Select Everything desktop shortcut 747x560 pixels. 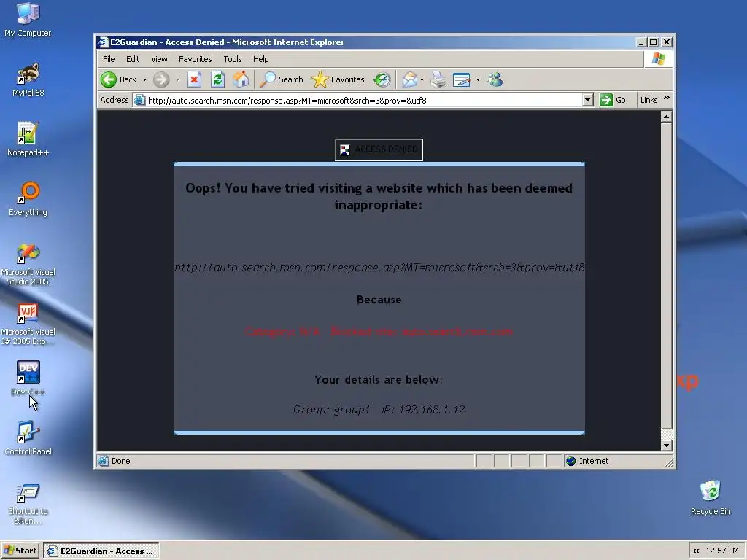pyautogui.click(x=28, y=200)
